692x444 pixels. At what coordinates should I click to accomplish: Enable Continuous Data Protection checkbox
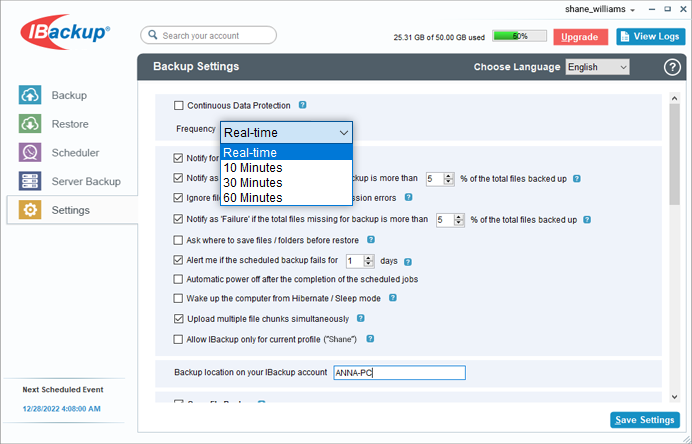[179, 106]
